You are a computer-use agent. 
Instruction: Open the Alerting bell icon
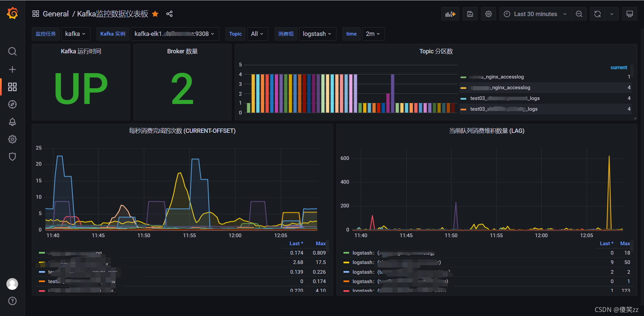[x=12, y=122]
